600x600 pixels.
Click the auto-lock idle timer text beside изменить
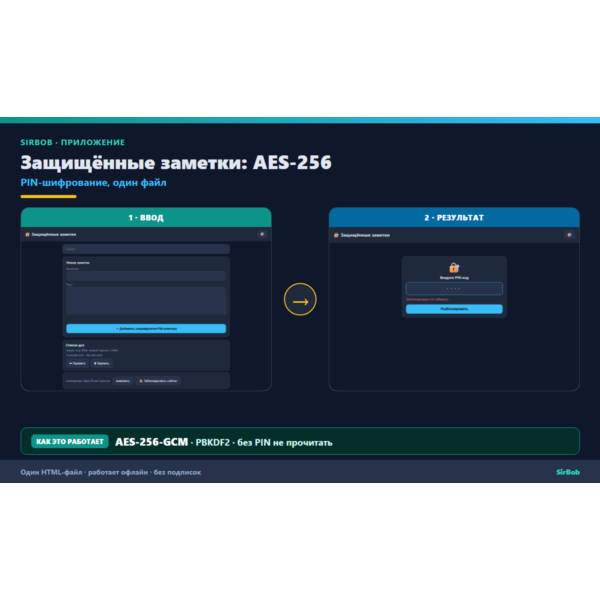coord(88,381)
